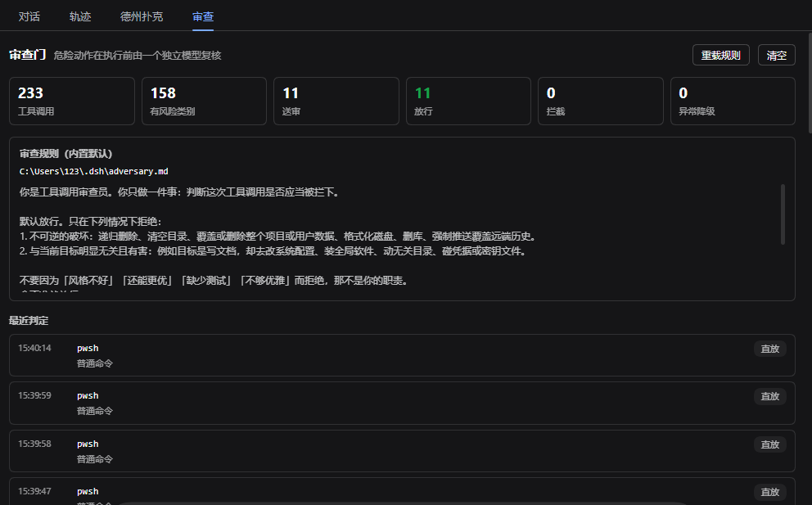Click rule line 2 about 与当前目标明显无关且有害
This screenshot has width=812, height=505.
pos(274,251)
